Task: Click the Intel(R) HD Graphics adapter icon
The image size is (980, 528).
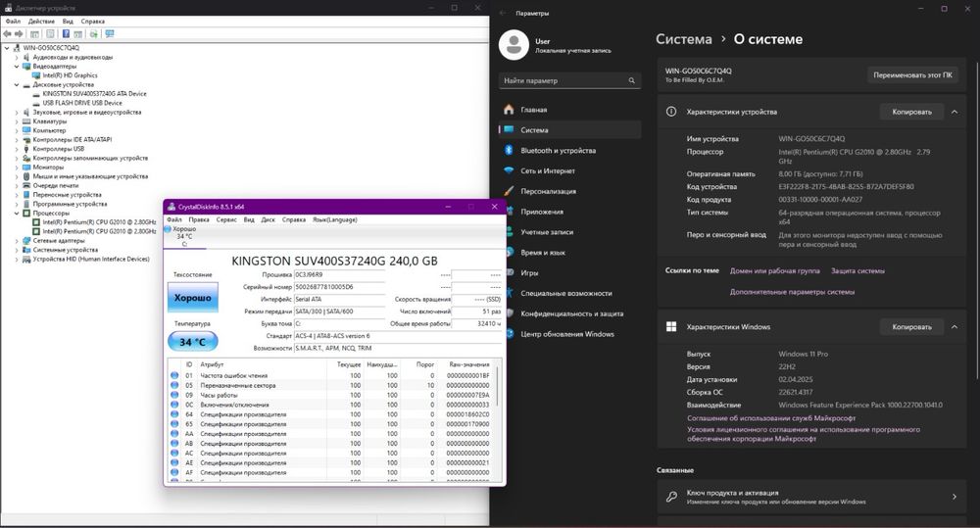Action: (36, 75)
